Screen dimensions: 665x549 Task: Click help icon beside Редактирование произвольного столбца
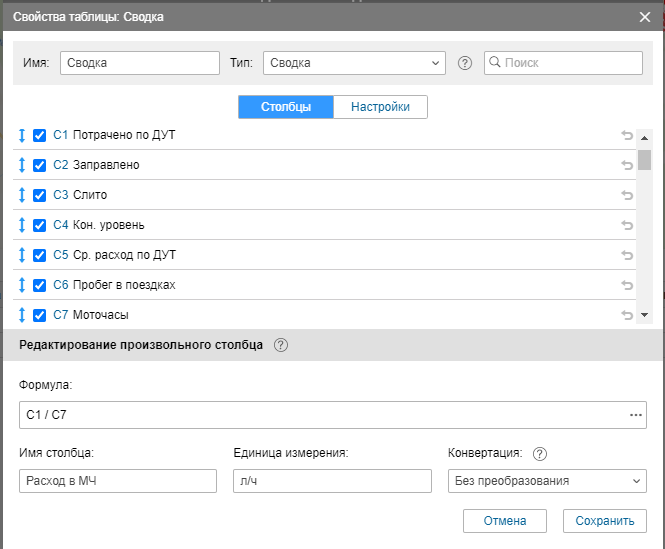click(281, 345)
